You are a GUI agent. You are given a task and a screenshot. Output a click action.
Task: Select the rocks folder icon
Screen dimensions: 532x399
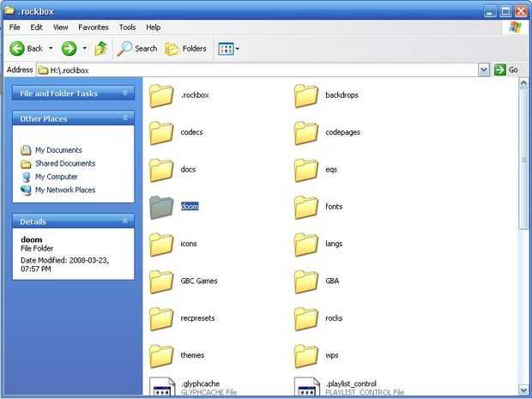pos(306,318)
